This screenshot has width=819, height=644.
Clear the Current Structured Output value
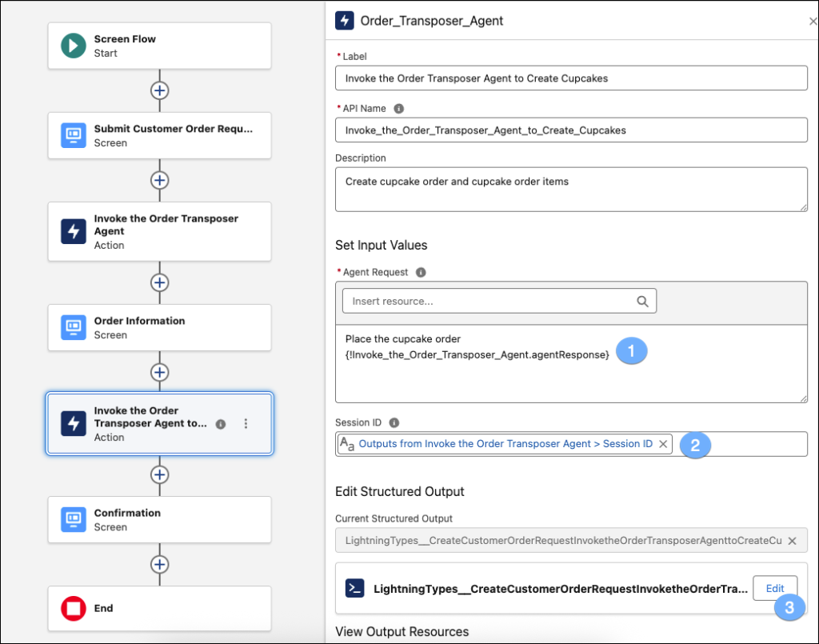tap(792, 541)
